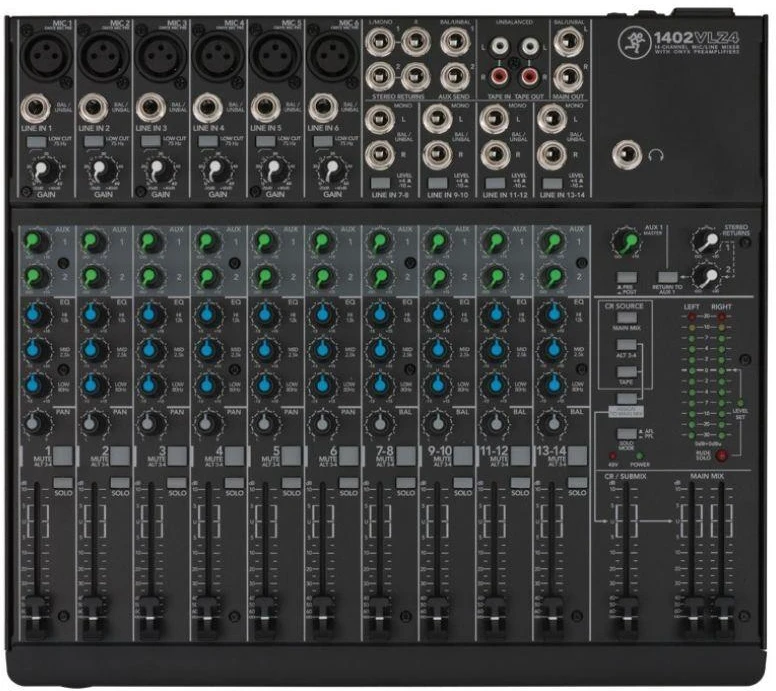Mute channel 1 with its MUTE ALT 3-4 button

click(x=63, y=455)
